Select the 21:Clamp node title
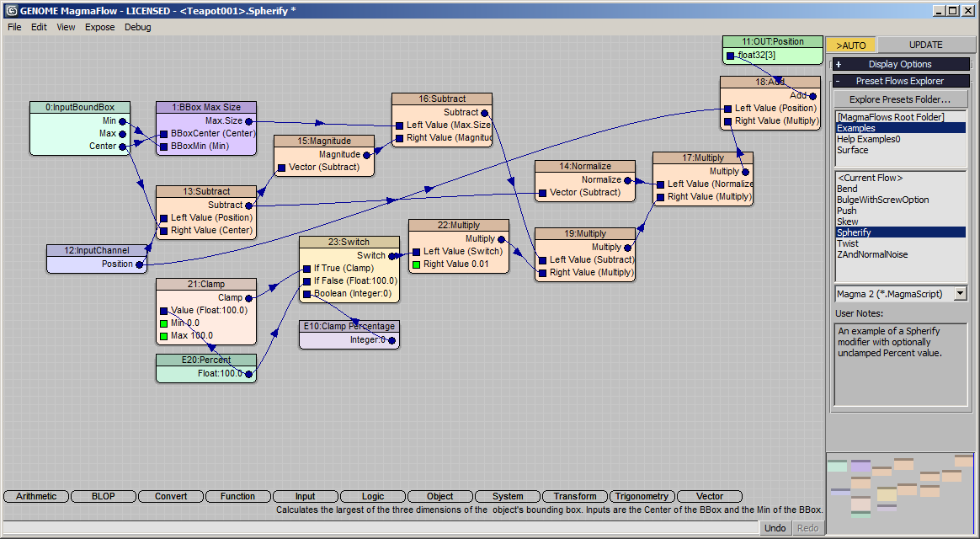The image size is (980, 539). (206, 284)
